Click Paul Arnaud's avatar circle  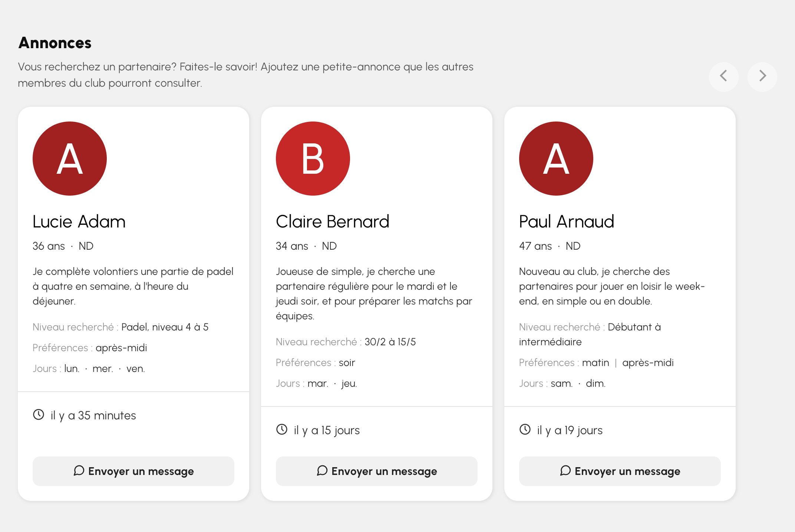pos(556,159)
